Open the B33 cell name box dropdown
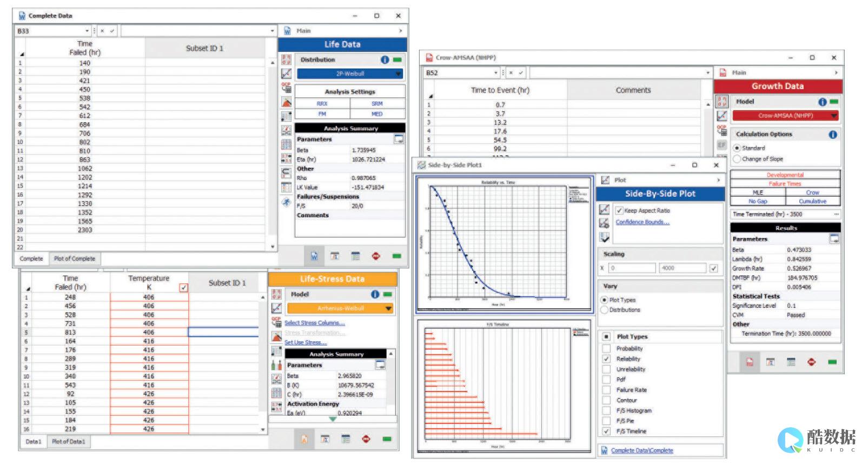The image size is (868, 465). pyautogui.click(x=87, y=31)
